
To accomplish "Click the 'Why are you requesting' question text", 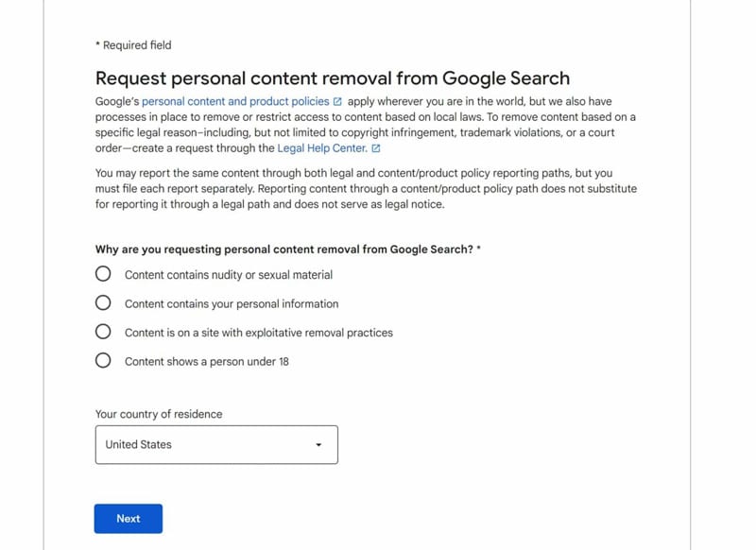I will (x=288, y=249).
